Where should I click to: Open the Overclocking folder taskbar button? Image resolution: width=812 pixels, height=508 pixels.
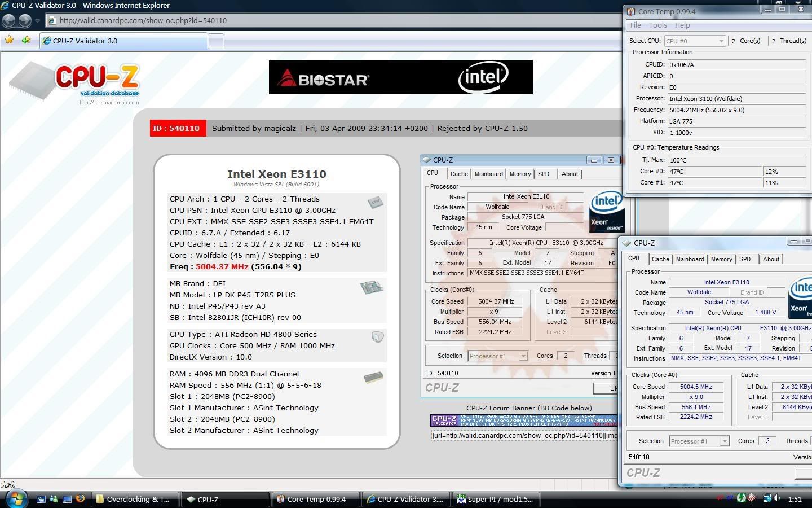tap(135, 499)
